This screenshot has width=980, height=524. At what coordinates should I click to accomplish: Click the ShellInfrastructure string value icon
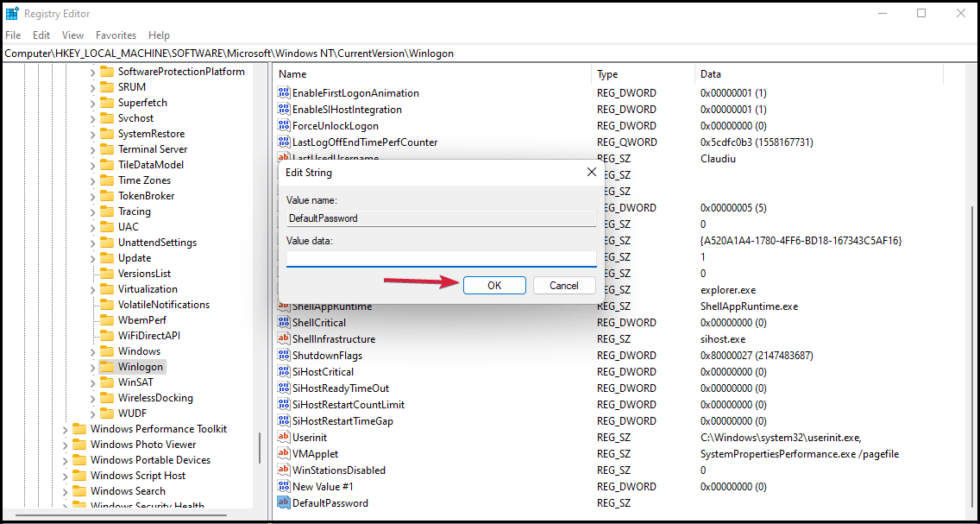(285, 339)
